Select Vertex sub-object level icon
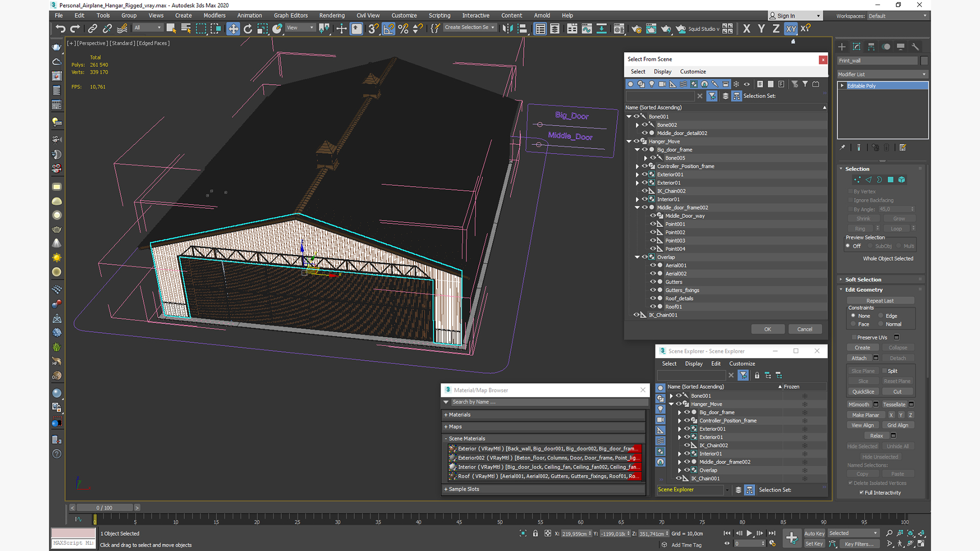 857,180
